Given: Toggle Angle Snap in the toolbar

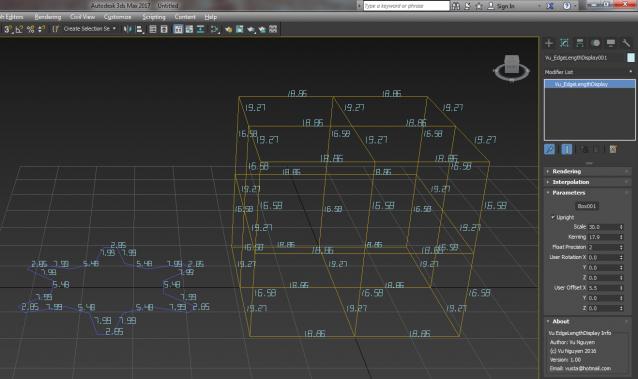Looking at the screenshot, I should click(x=19, y=29).
